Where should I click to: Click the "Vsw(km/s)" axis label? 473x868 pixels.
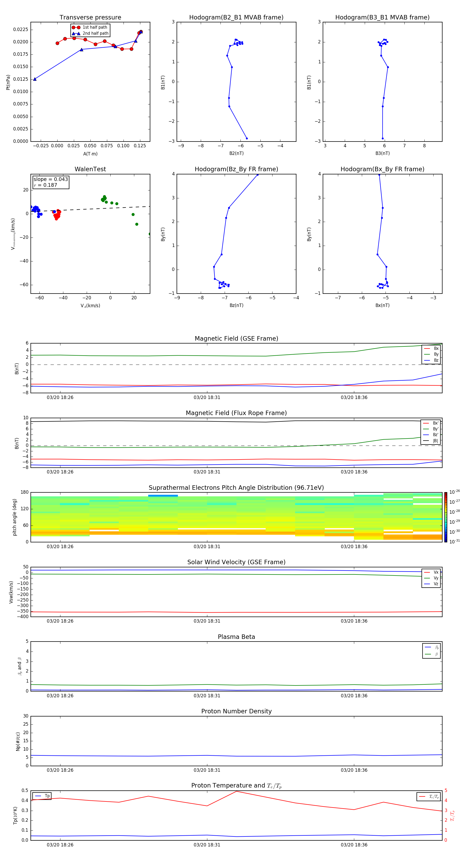coord(11,592)
